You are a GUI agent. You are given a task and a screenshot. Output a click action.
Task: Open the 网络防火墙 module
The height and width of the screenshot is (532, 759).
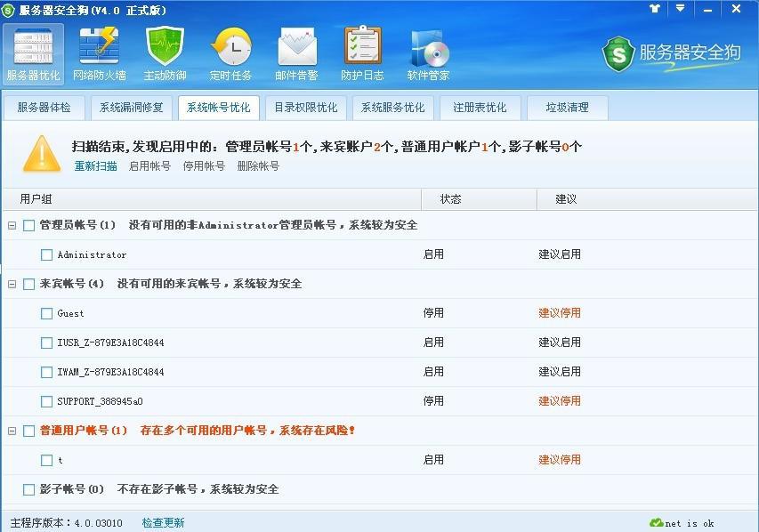coord(99,53)
